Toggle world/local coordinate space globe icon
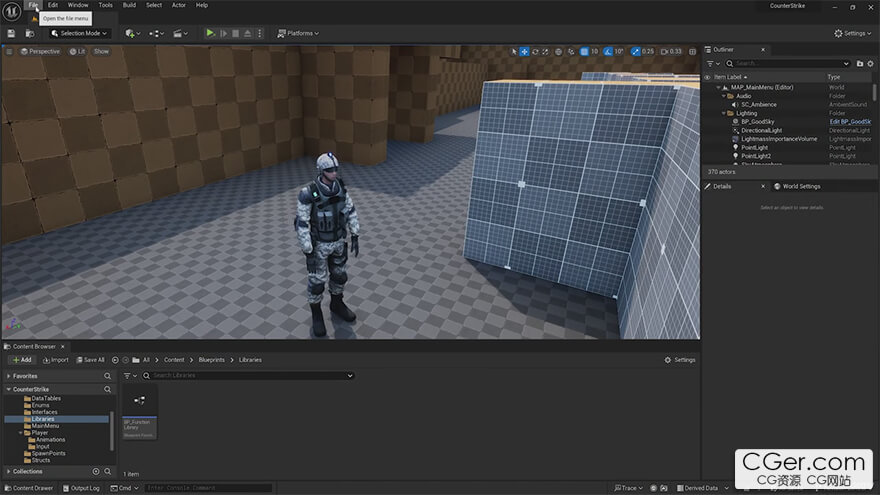This screenshot has height=495, width=880. tap(558, 51)
